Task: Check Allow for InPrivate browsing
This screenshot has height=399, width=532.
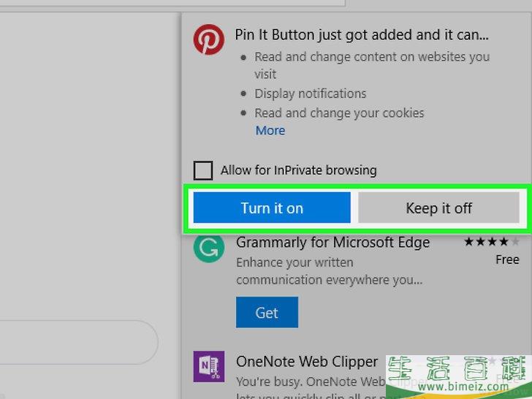Action: [203, 170]
